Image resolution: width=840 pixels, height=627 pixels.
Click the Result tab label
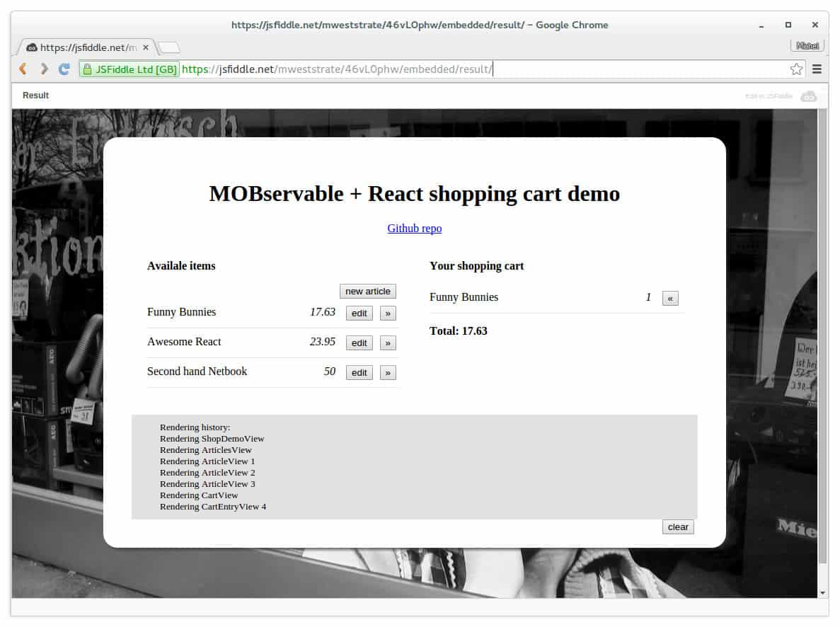[35, 96]
